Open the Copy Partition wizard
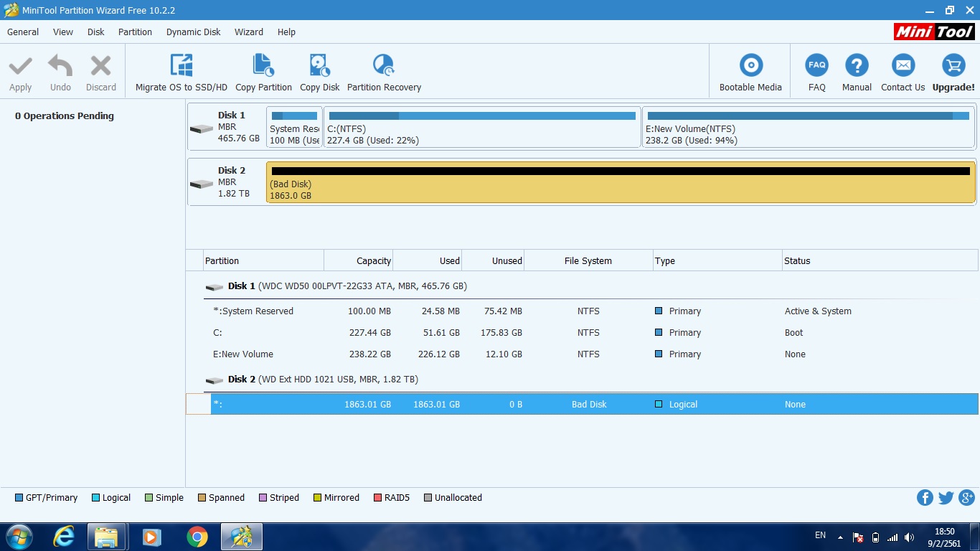 263,72
